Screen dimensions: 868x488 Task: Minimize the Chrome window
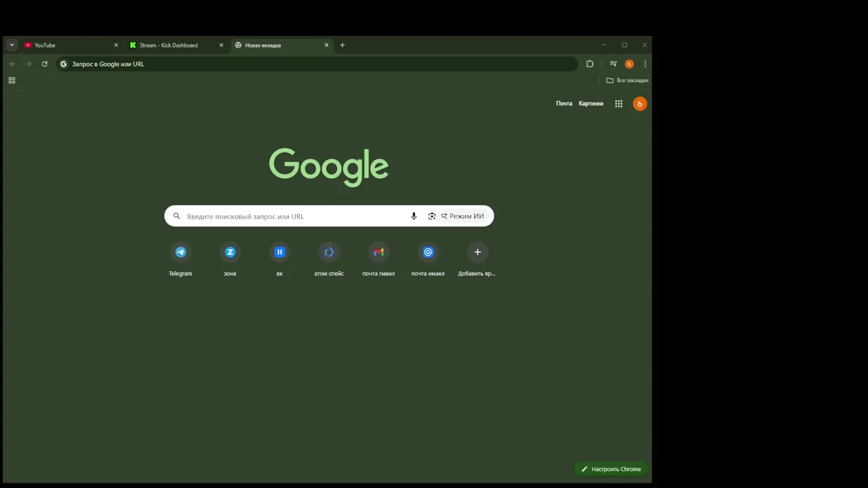click(604, 45)
